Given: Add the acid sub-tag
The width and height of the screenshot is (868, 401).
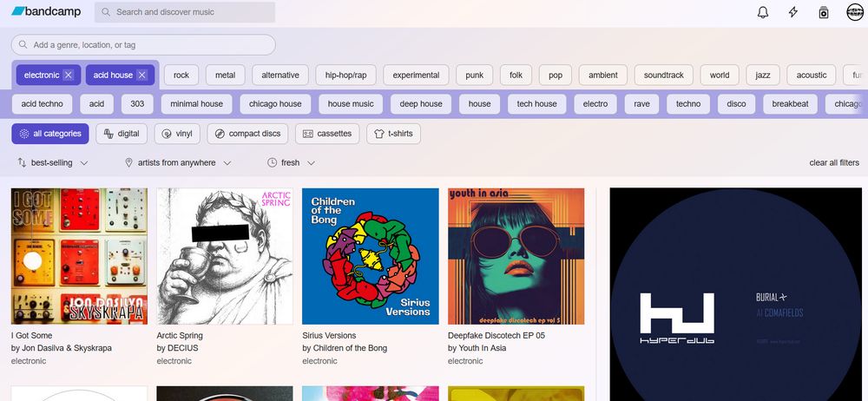Looking at the screenshot, I should [96, 103].
